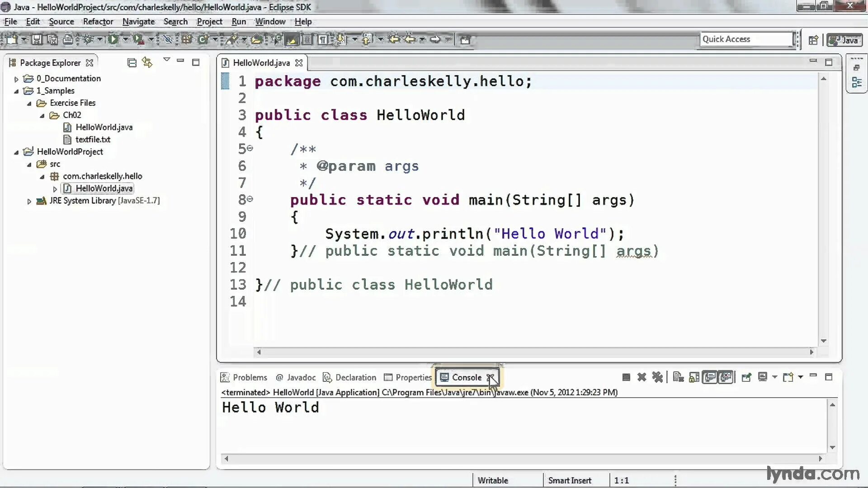Image resolution: width=868 pixels, height=488 pixels.
Task: Collapse the HelloWorldProject tree node
Action: 16,152
